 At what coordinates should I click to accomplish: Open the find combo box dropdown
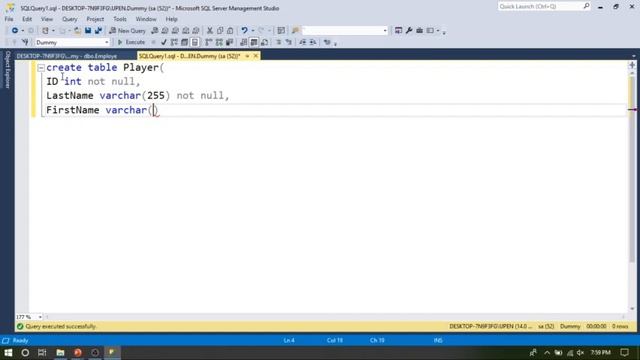coord(384,31)
